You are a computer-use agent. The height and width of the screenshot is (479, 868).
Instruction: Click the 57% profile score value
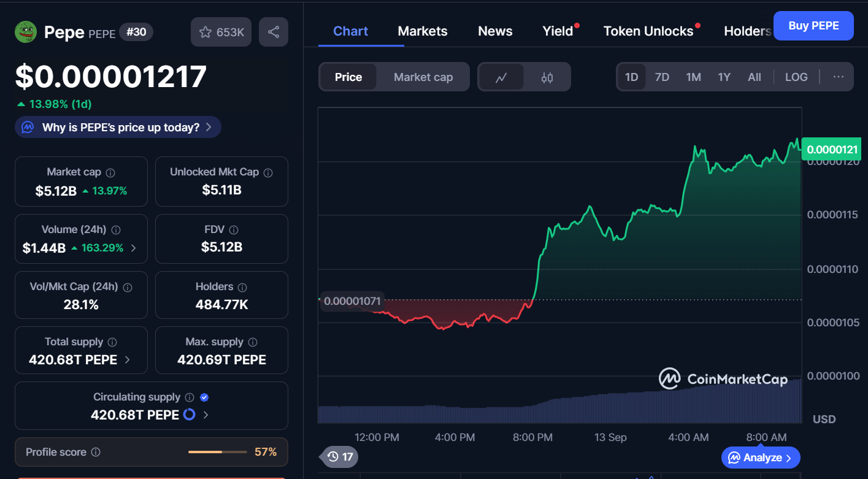[x=266, y=452]
